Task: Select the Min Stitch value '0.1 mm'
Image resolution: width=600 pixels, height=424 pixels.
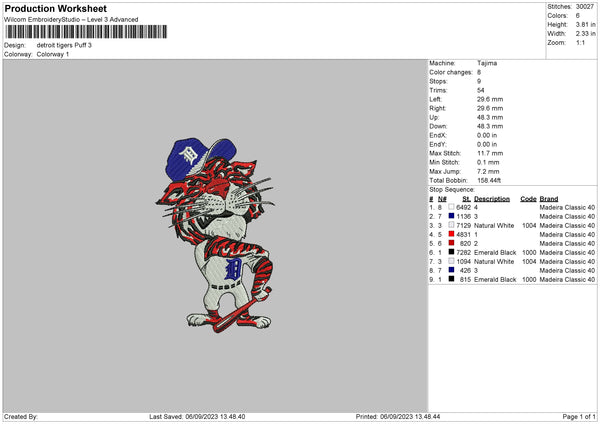Action: click(x=488, y=162)
